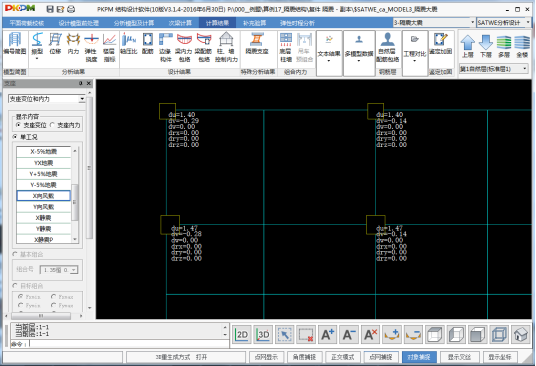Open the 梁配筋包络 beam rebar envelope
536x366 pixels.
pyautogui.click(x=204, y=47)
